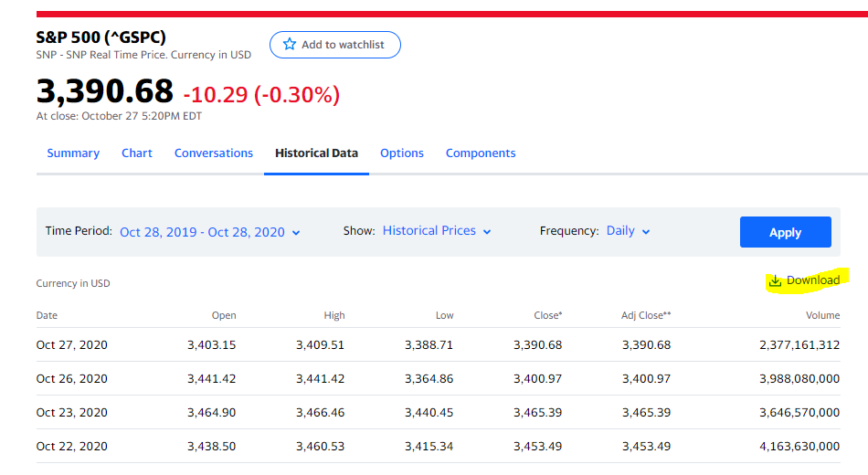Click the download arrow icon

coord(775,280)
